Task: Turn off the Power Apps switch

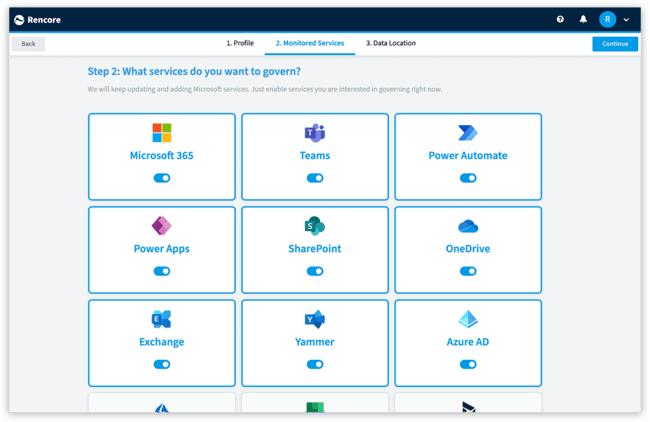Action: [x=162, y=271]
